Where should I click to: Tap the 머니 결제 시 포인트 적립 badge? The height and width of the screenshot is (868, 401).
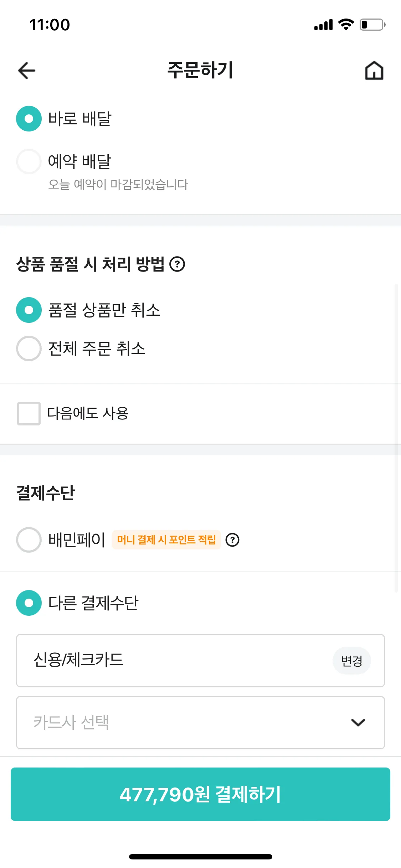pyautogui.click(x=166, y=540)
